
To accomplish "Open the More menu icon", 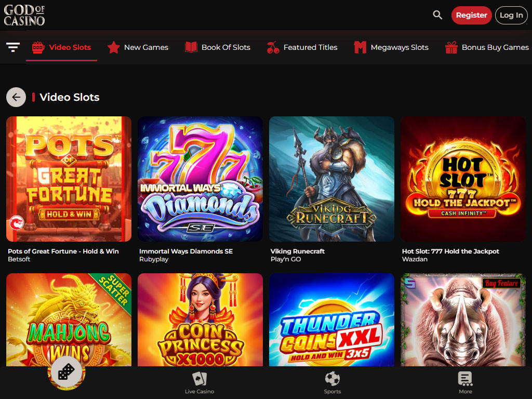I will click(x=465, y=383).
